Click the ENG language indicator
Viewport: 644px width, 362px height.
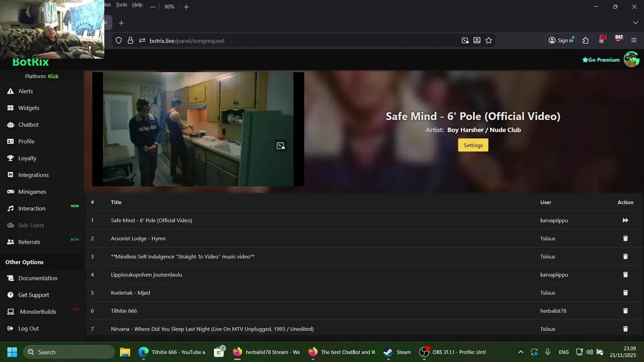[x=563, y=352]
